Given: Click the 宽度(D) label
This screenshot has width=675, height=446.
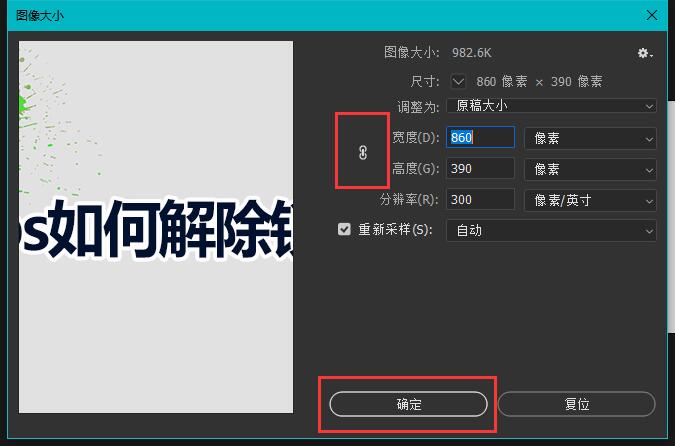Looking at the screenshot, I should click(x=416, y=137).
